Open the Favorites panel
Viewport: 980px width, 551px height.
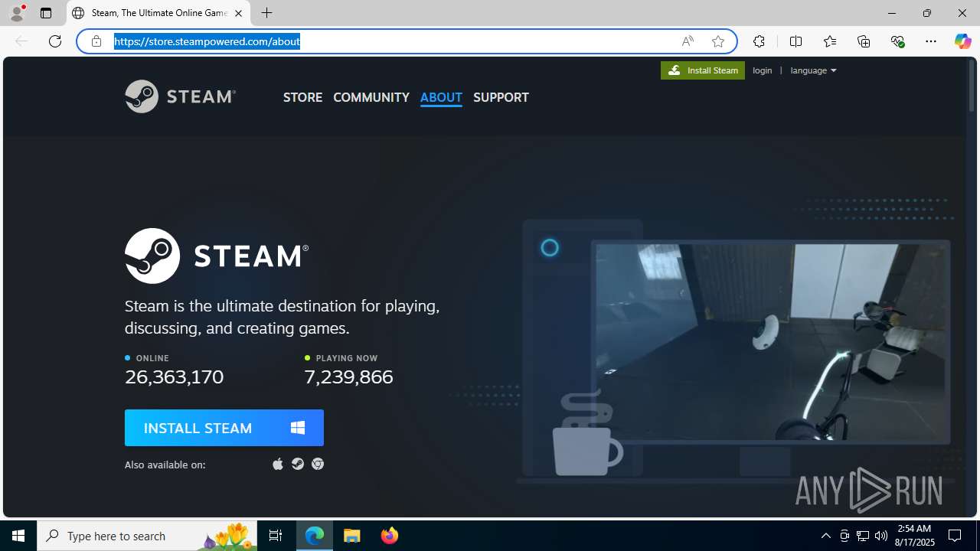[x=830, y=41]
